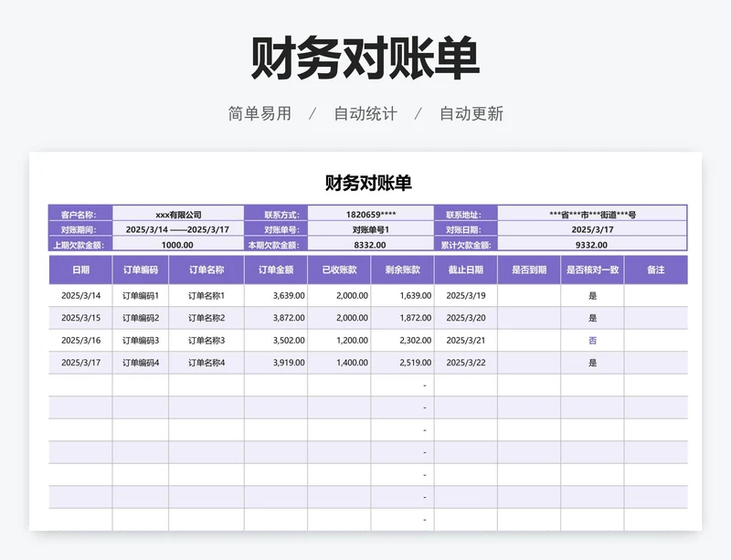Select the 备注 column header
Viewport: 731px width, 560px height.
click(x=656, y=269)
